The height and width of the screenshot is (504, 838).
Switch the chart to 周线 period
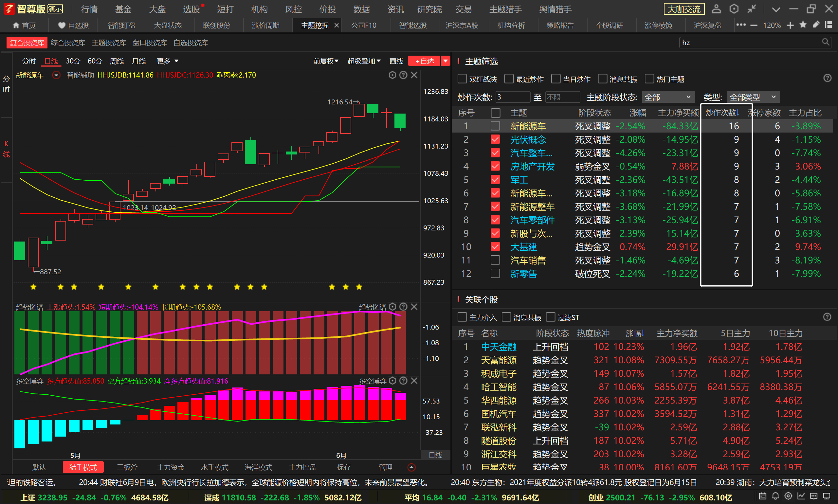click(117, 61)
